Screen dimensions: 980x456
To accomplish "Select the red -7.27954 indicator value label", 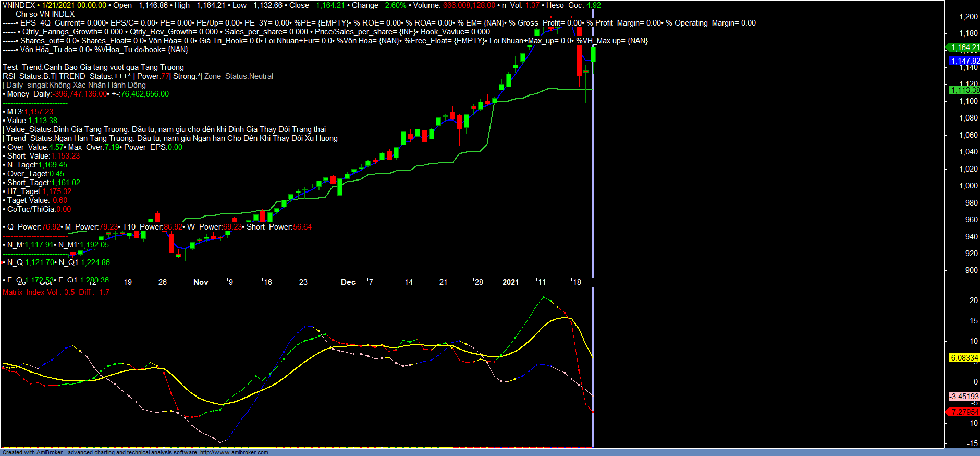I will point(964,412).
